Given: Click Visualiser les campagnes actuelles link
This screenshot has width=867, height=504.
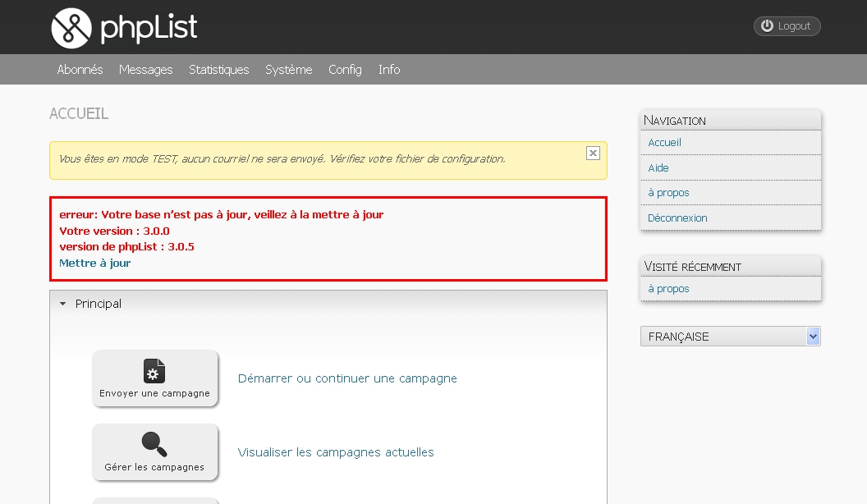Looking at the screenshot, I should coord(336,452).
